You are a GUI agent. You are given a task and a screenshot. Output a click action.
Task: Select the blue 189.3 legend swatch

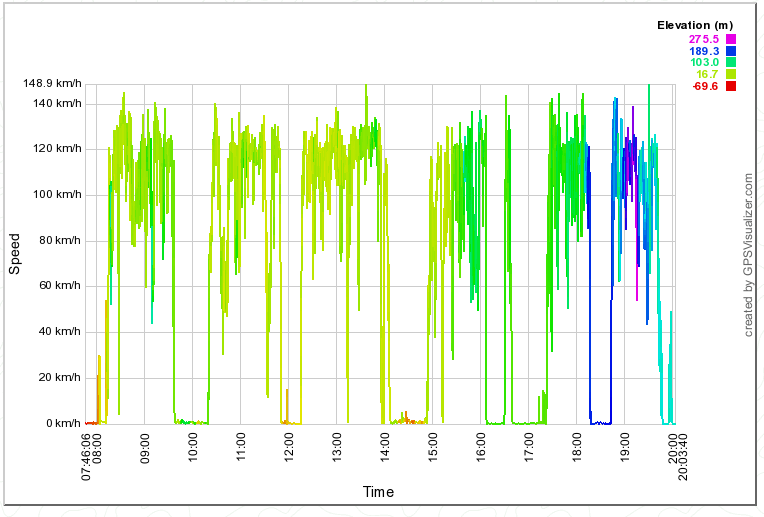coord(731,51)
